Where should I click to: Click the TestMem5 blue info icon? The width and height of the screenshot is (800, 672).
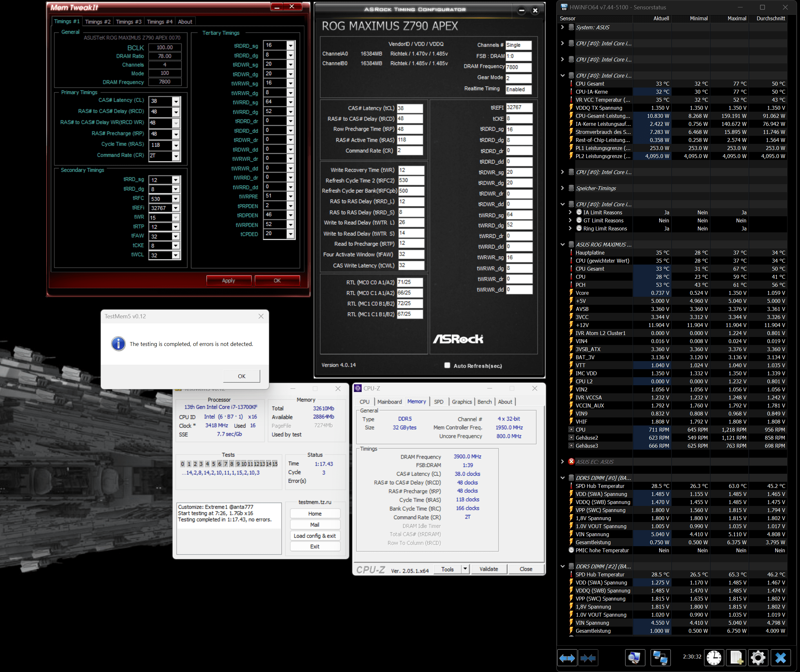click(118, 344)
